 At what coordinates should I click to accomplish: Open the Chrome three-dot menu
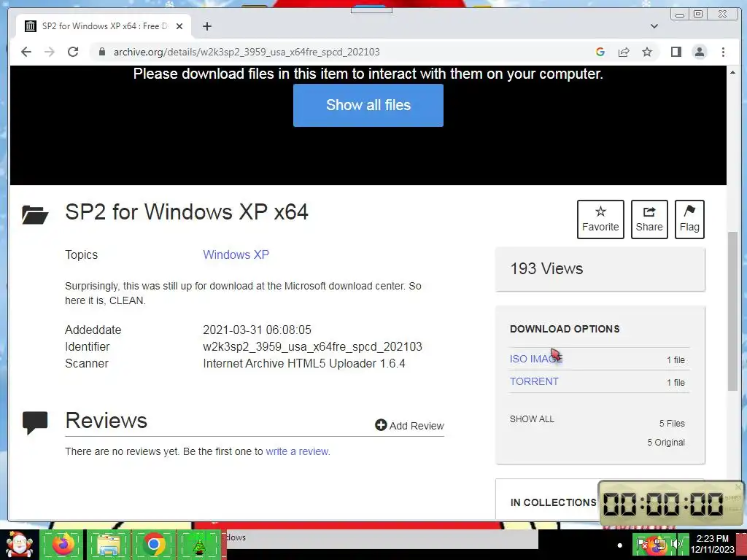[723, 52]
